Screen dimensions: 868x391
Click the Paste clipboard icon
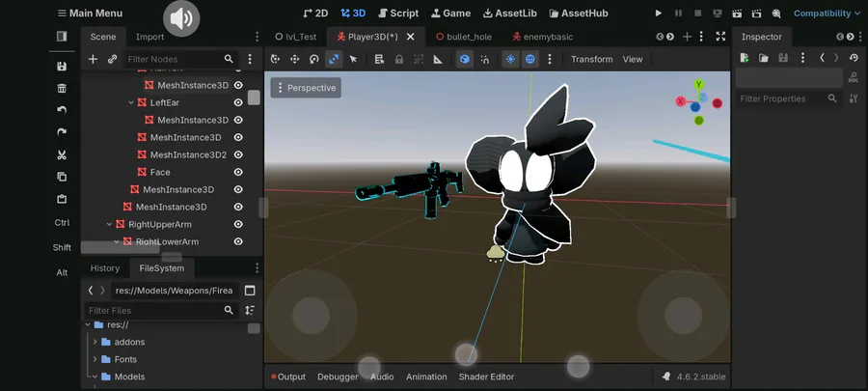pyautogui.click(x=62, y=199)
